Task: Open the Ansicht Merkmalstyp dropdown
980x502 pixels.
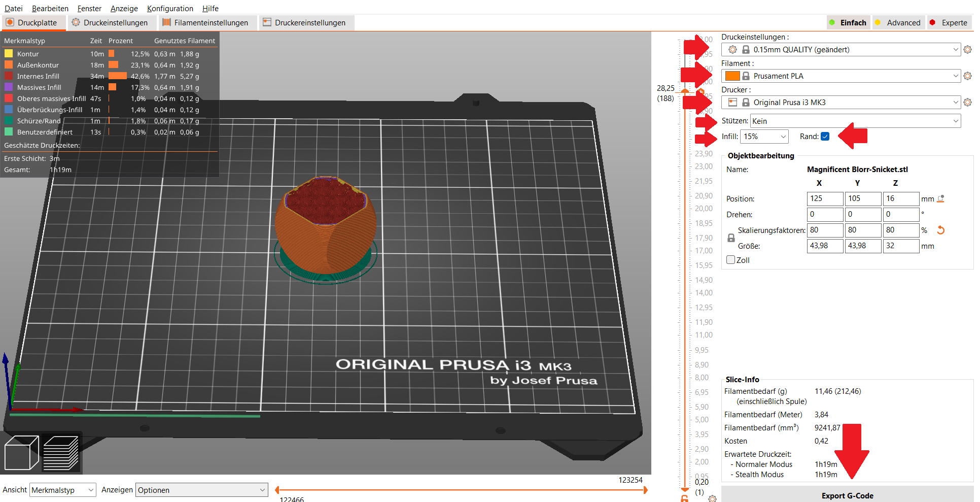Action: pos(63,490)
